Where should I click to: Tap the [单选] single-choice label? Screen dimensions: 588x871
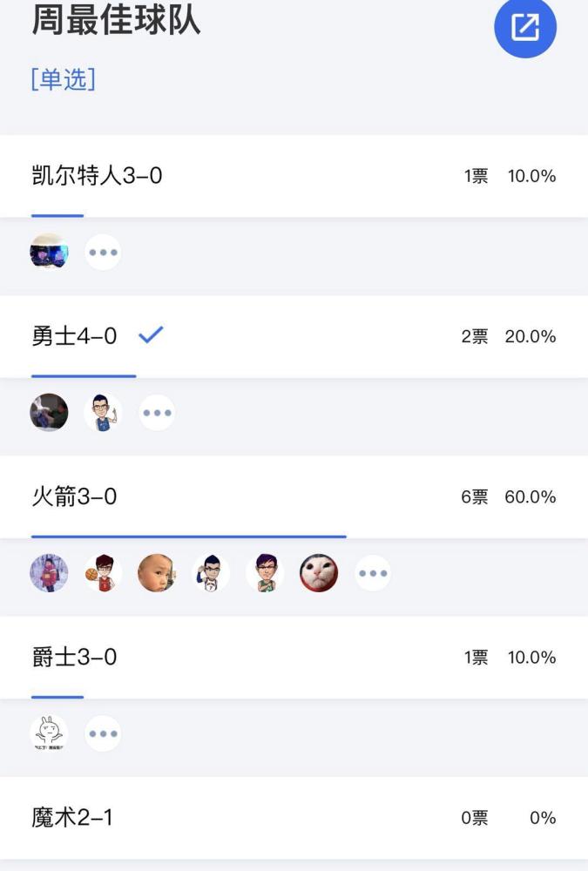tap(64, 79)
